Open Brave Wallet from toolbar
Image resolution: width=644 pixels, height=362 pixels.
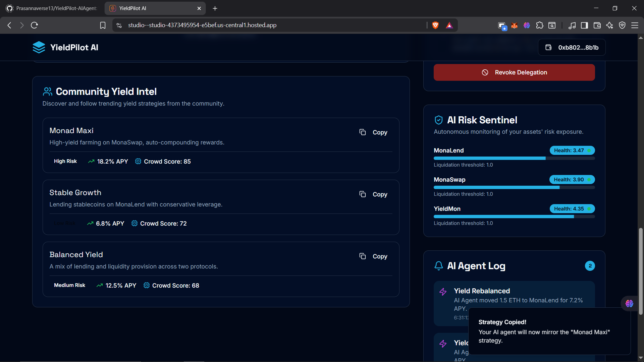(x=597, y=25)
